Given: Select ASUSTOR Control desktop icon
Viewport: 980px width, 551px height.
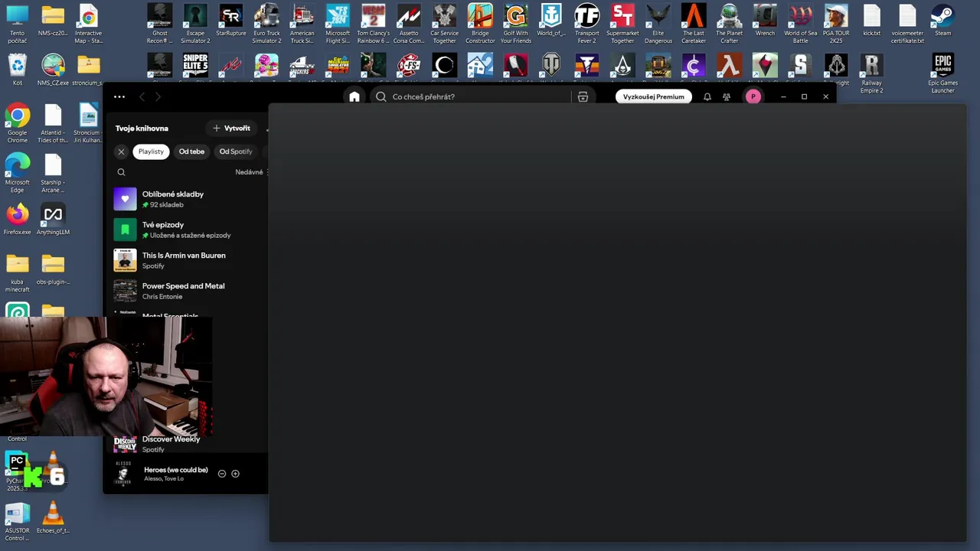Looking at the screenshot, I should 18,521.
